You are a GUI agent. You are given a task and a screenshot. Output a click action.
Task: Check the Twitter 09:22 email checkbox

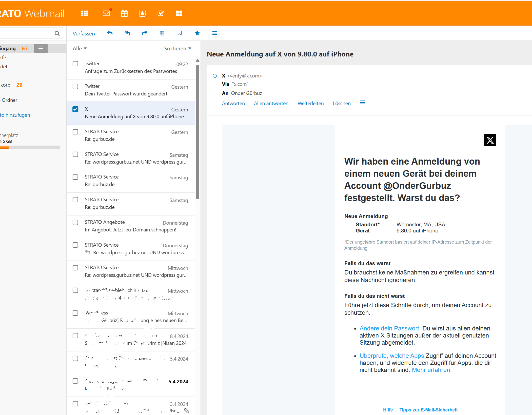pos(75,64)
